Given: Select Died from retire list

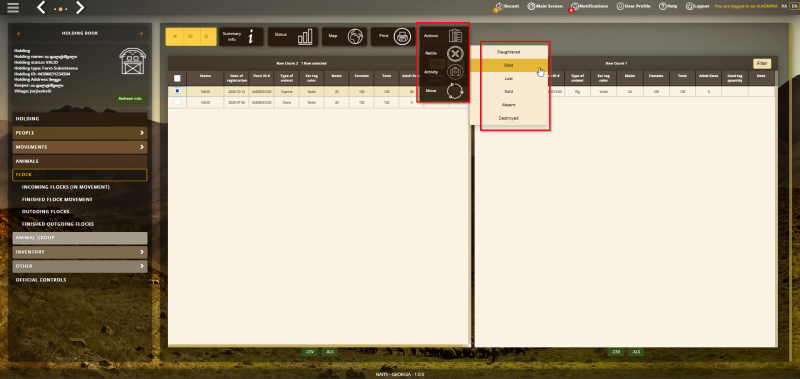Looking at the screenshot, I should coord(509,65).
